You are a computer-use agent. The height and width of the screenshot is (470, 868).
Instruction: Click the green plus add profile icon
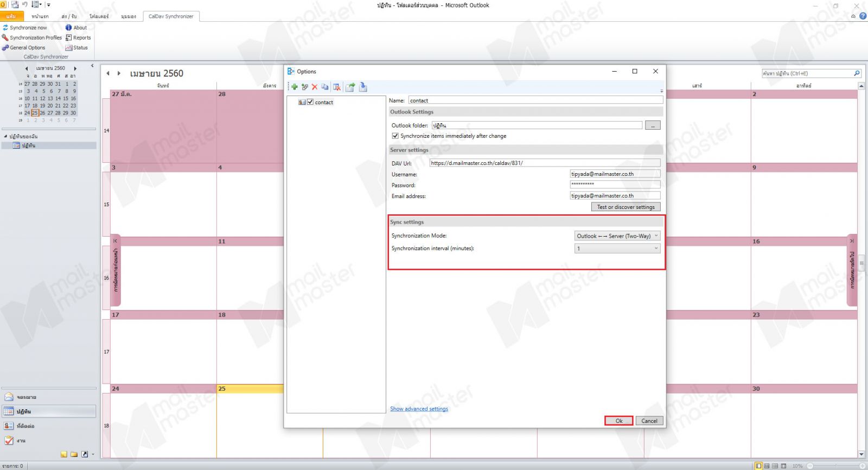(x=295, y=87)
